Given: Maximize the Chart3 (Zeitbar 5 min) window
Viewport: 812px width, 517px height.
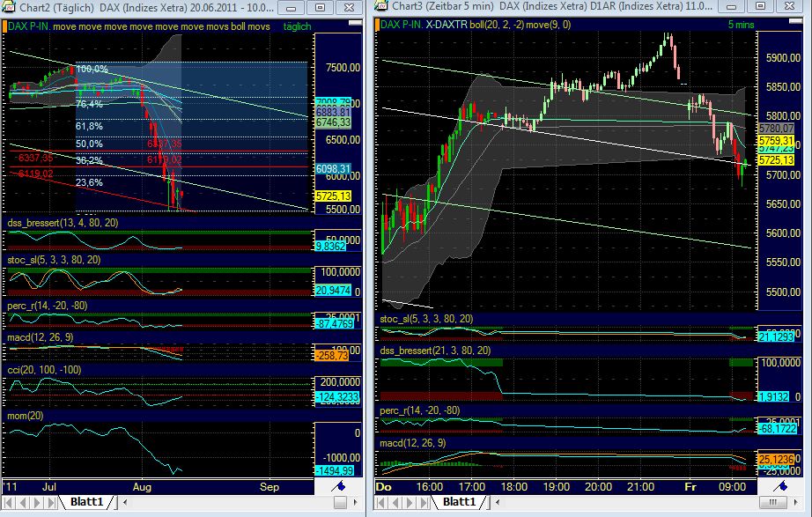Looking at the screenshot, I should pyautogui.click(x=760, y=7).
